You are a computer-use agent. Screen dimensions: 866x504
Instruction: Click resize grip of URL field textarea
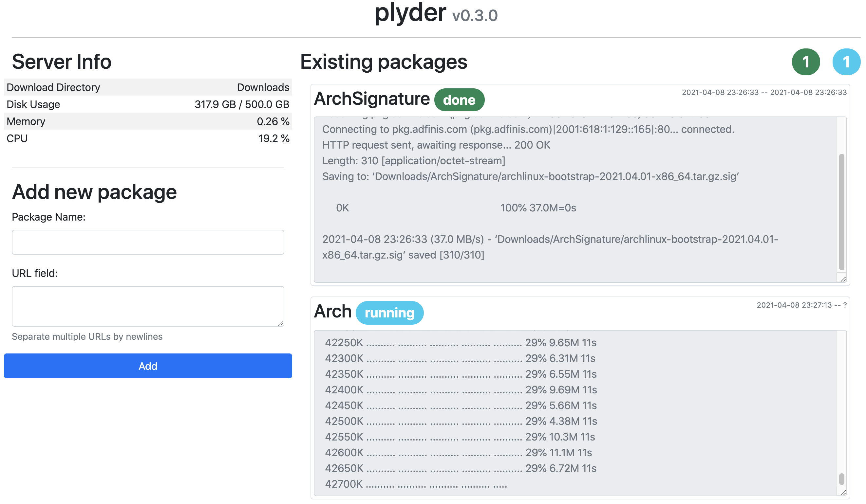(x=280, y=323)
